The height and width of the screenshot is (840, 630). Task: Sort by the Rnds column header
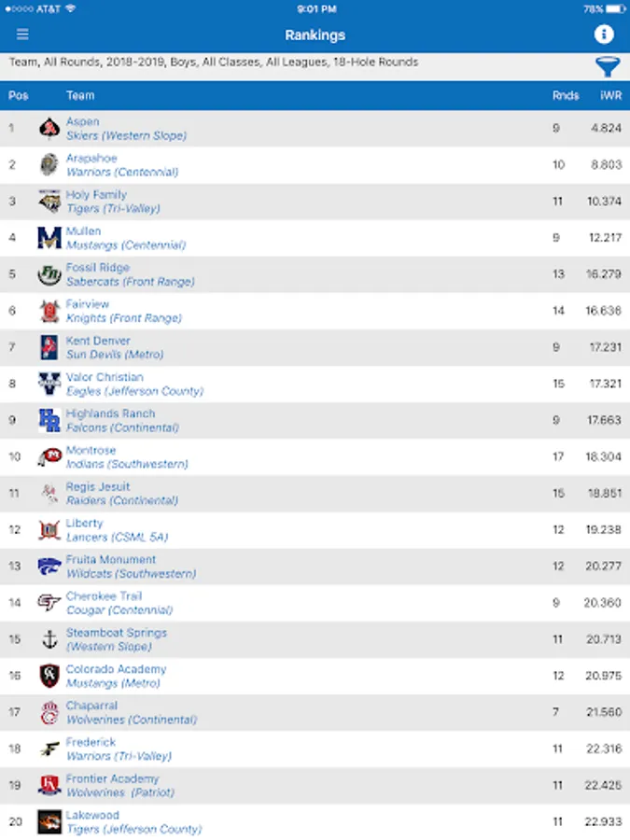tap(565, 95)
